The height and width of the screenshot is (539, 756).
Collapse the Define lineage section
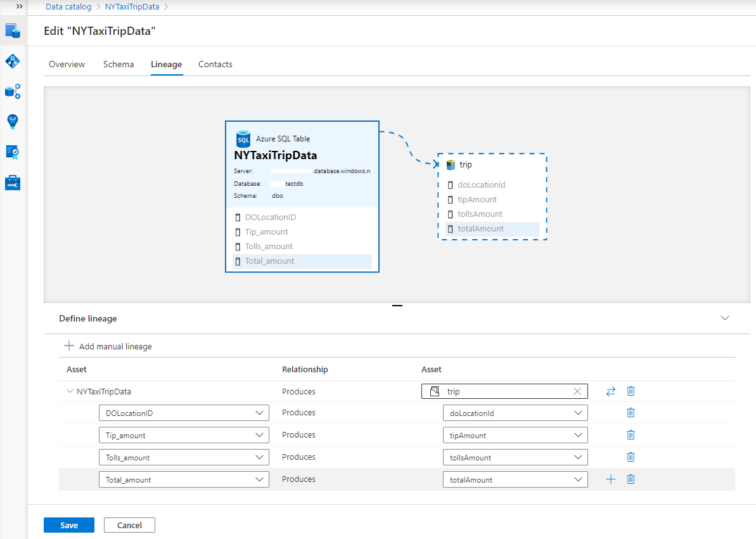[x=724, y=318]
